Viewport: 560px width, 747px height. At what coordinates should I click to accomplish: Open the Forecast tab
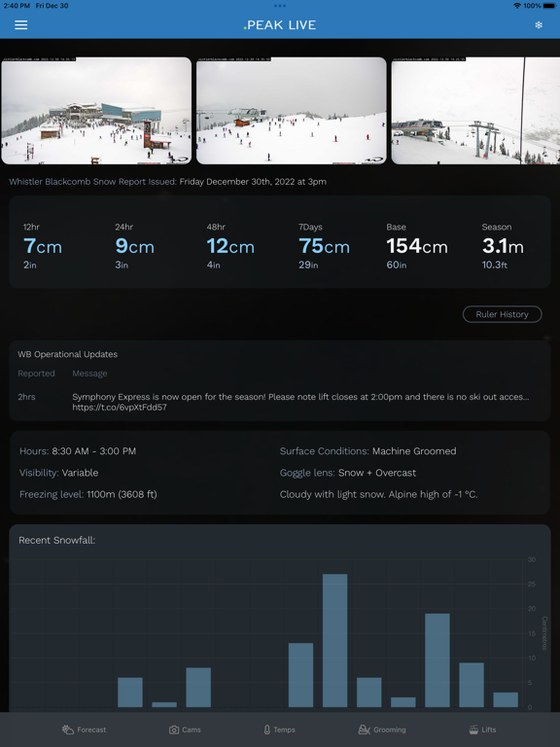pyautogui.click(x=84, y=729)
